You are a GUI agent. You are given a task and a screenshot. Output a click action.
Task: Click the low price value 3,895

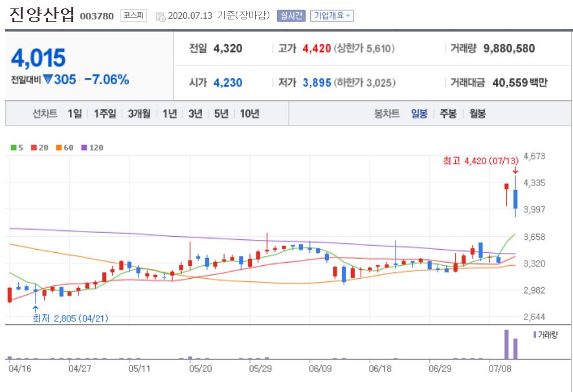317,83
